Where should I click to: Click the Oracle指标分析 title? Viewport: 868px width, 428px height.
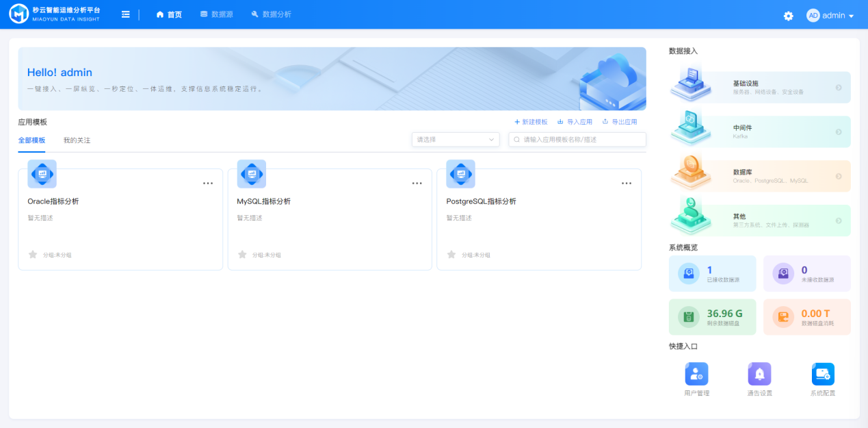tap(53, 201)
